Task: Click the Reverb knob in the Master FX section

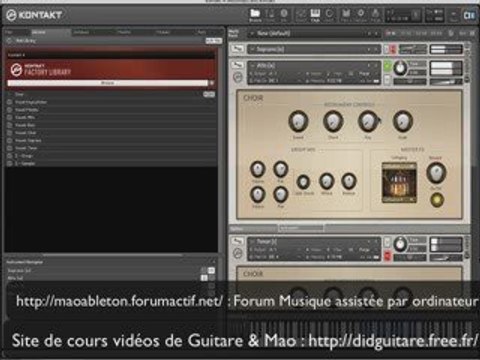Action: [436, 173]
